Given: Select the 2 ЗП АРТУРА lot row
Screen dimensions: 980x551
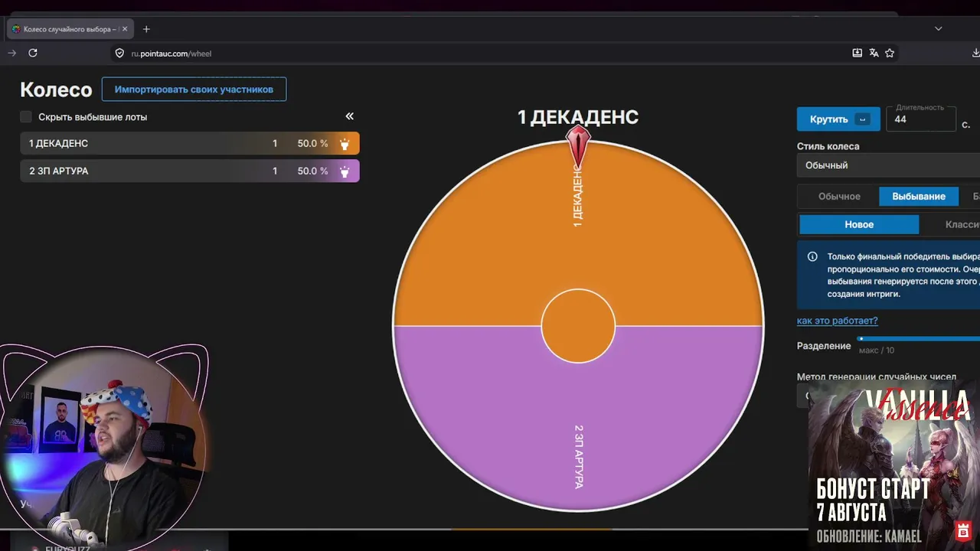Looking at the screenshot, I should 190,171.
